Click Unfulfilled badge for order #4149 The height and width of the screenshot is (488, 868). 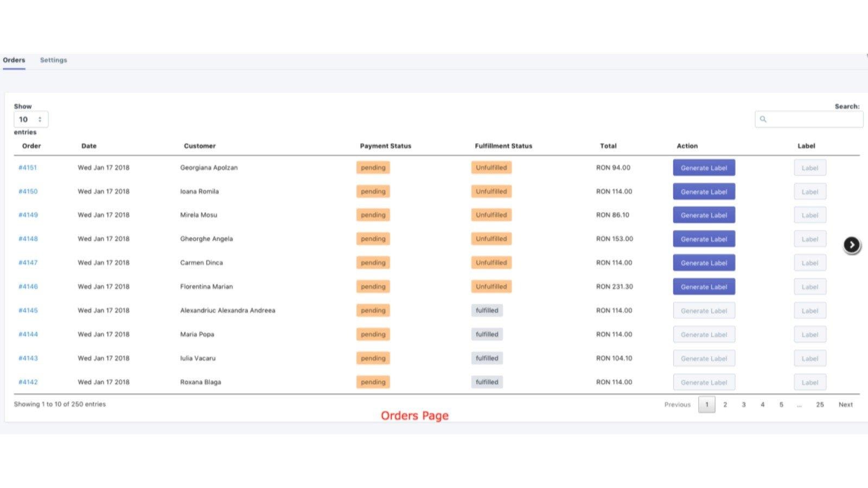[491, 215]
